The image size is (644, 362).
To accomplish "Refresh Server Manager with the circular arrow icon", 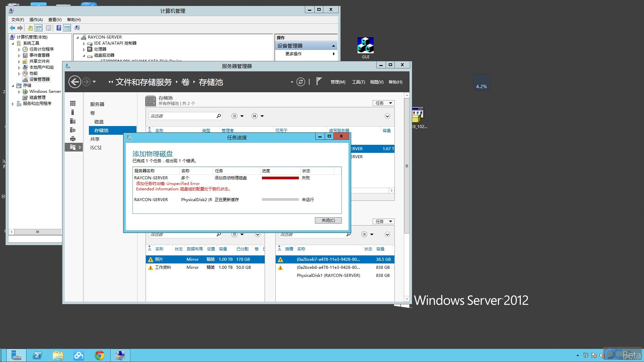I will [x=301, y=82].
